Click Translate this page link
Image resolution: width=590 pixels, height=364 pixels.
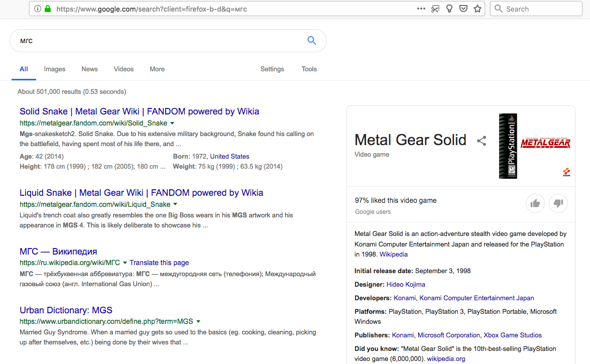click(x=159, y=263)
